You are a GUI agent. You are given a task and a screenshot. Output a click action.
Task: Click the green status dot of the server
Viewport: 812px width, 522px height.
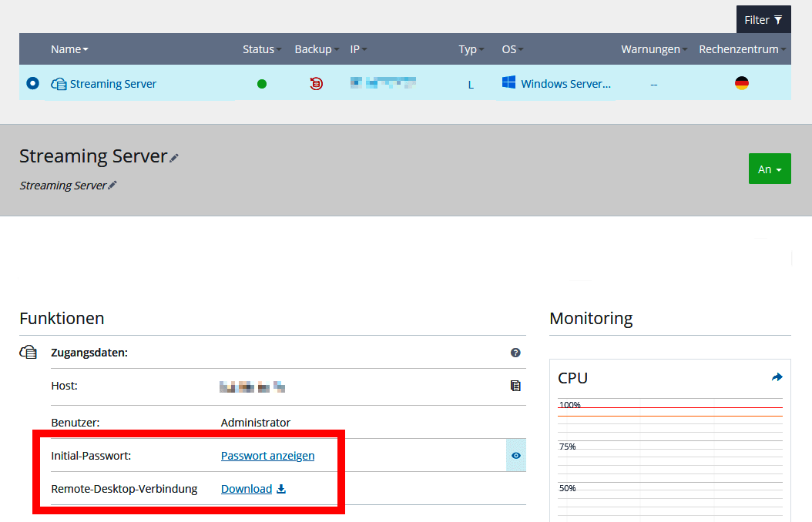pyautogui.click(x=262, y=83)
